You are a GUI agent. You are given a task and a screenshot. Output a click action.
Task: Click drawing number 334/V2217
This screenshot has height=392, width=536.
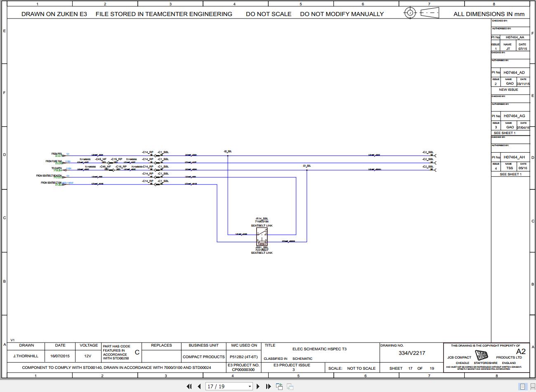(411, 353)
